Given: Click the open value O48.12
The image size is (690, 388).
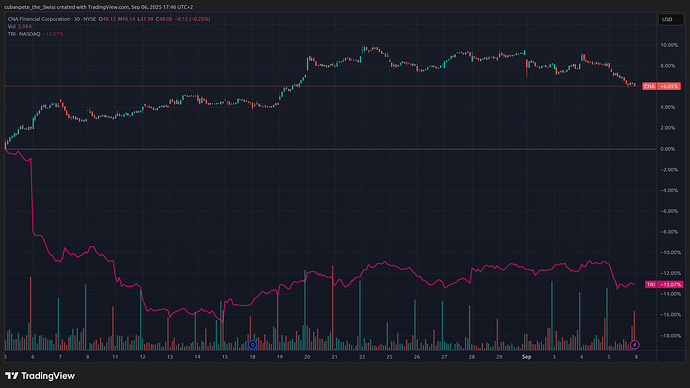Looking at the screenshot, I should click(107, 19).
